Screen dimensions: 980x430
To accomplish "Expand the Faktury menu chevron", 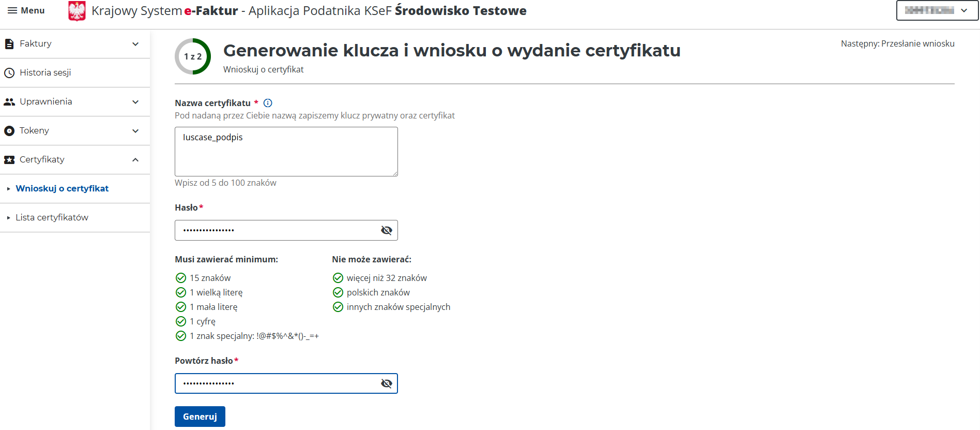I will (135, 44).
